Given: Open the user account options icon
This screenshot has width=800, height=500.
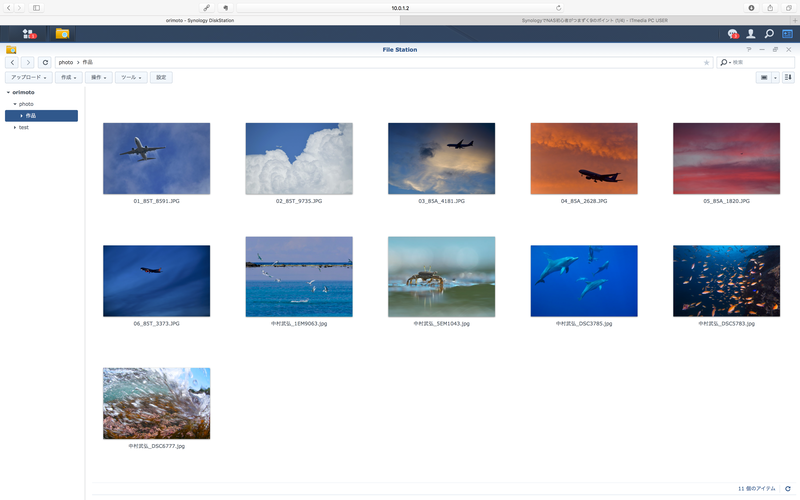Looking at the screenshot, I should coord(751,34).
